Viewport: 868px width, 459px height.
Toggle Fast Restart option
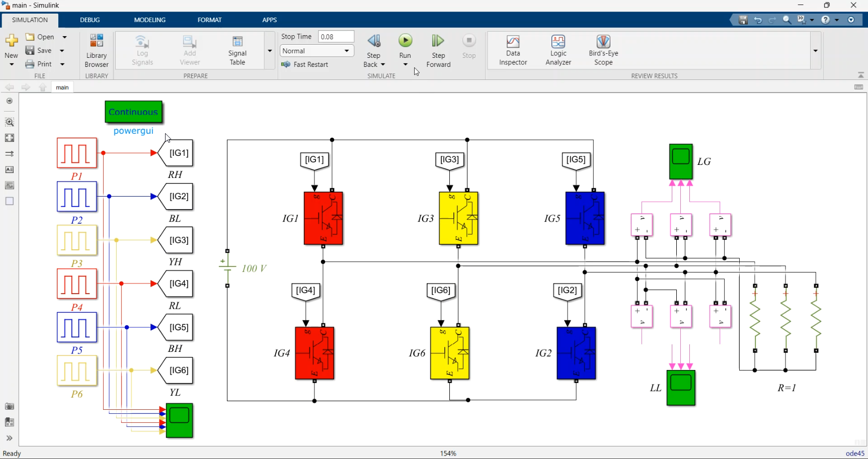coord(305,64)
